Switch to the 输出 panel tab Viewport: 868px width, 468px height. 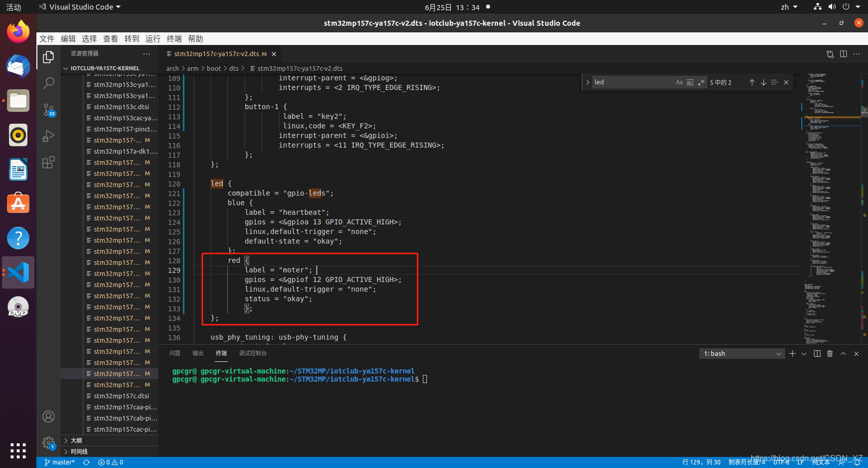198,353
